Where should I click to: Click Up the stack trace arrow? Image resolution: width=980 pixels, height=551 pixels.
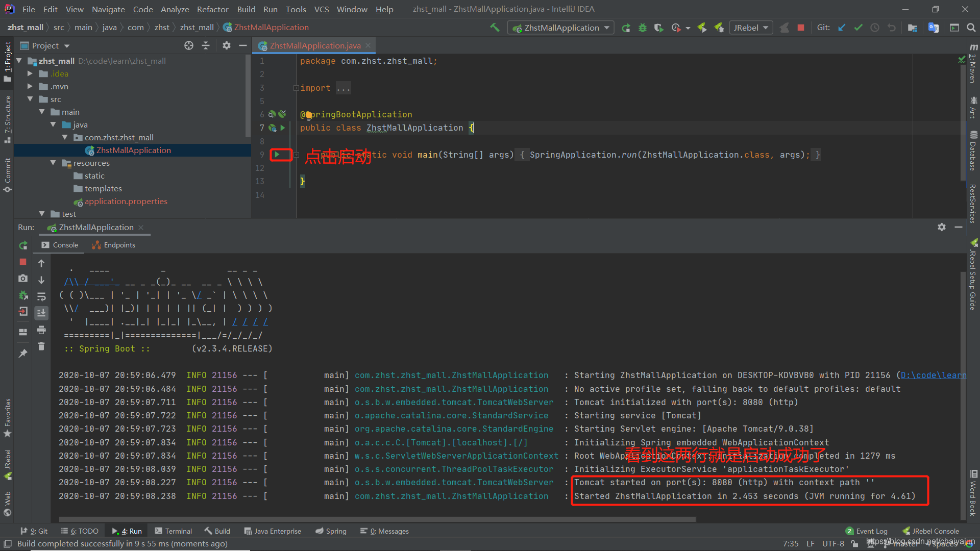pos(41,263)
